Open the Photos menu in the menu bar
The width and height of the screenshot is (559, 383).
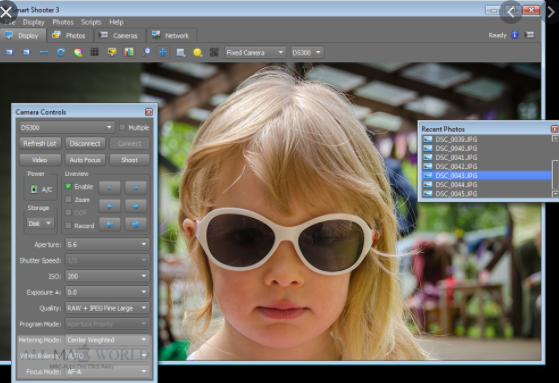click(x=63, y=22)
